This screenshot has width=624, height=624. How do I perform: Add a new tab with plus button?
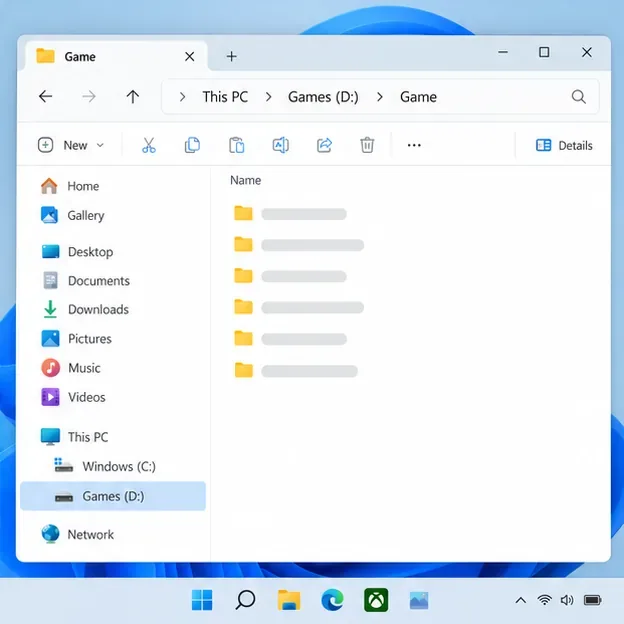tap(231, 57)
